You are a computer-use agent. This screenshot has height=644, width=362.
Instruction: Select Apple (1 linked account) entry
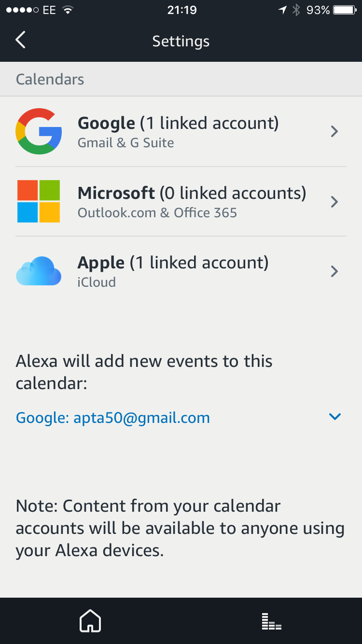pos(181,271)
